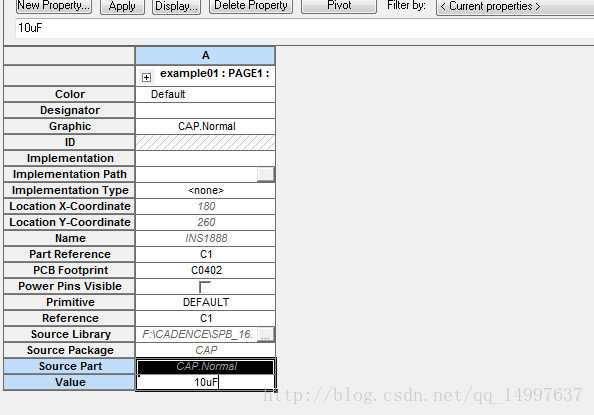Select the Power Pins Visible row header
Screen dimensions: 594x415
click(69, 286)
